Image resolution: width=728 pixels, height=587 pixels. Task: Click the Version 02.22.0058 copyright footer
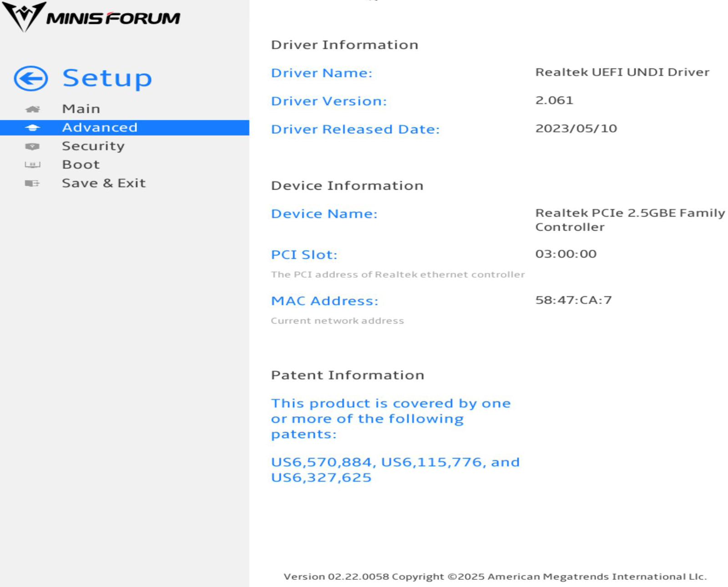click(495, 577)
